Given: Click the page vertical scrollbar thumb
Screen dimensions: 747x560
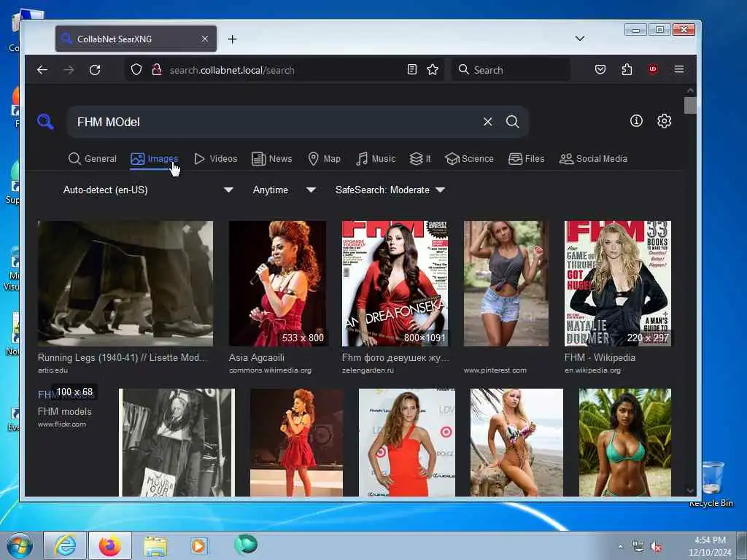Looking at the screenshot, I should pos(690,105).
